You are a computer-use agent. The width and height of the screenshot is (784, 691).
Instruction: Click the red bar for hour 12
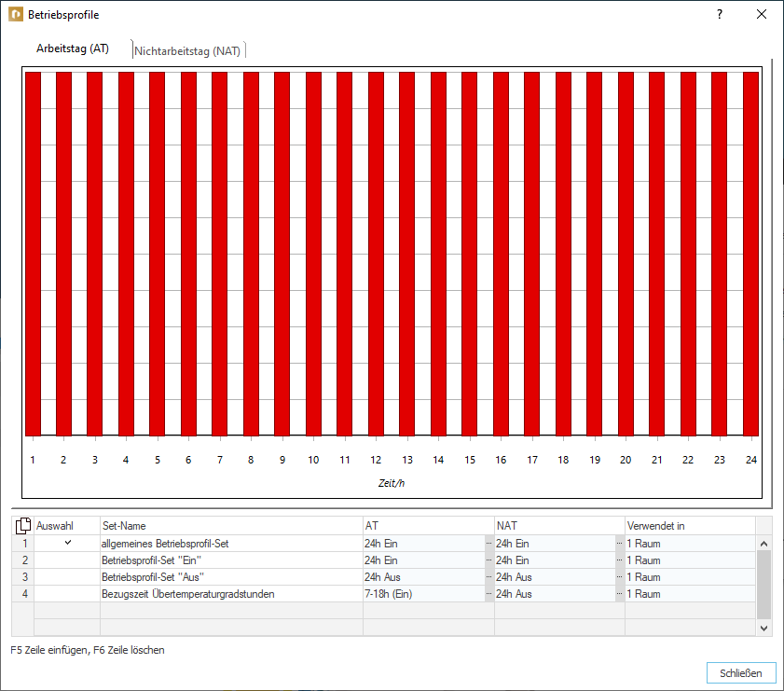point(376,254)
